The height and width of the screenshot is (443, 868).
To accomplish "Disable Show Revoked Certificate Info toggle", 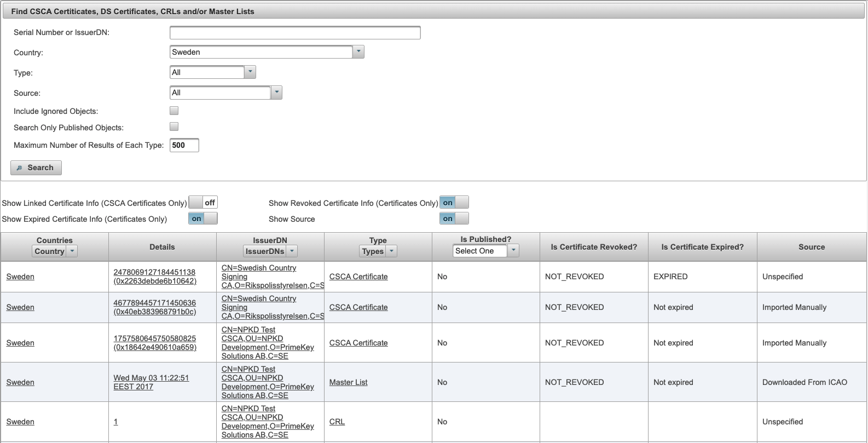I will click(454, 203).
